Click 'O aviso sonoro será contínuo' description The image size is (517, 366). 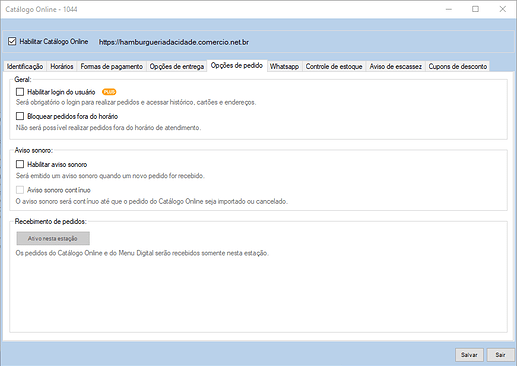click(152, 201)
